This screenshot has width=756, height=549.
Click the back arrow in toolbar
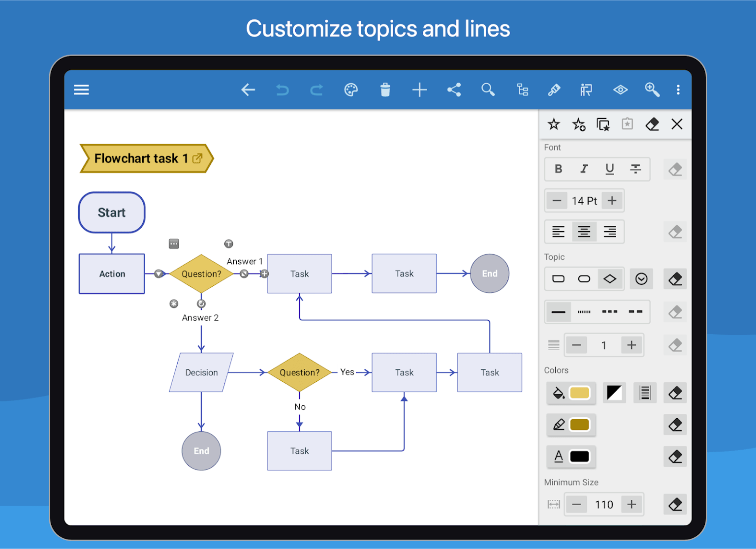click(248, 90)
